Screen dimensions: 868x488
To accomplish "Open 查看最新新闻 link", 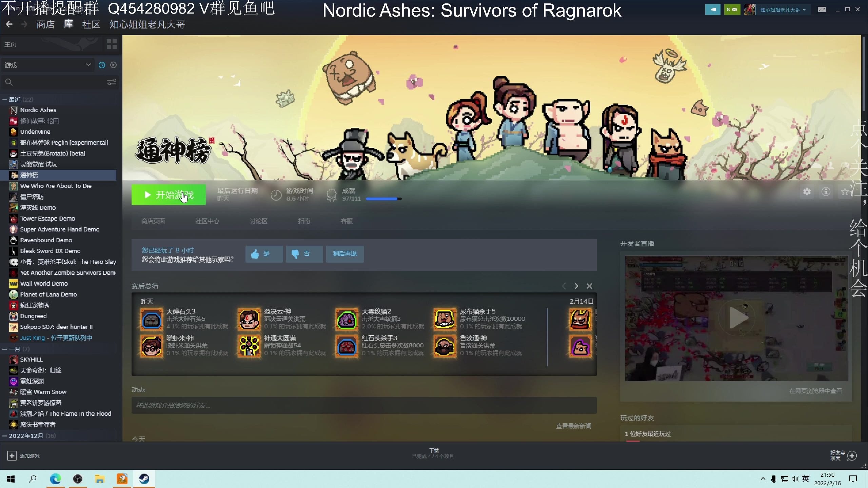I will point(574,426).
